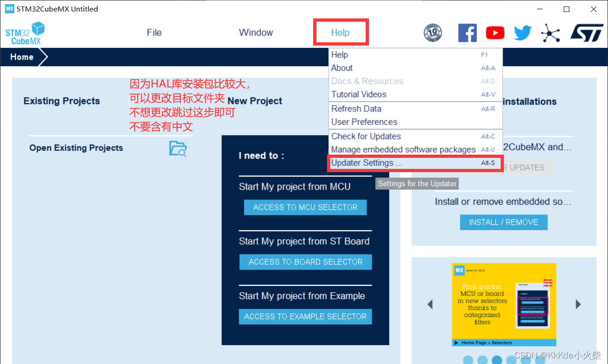Select Refresh Data menu item
The height and width of the screenshot is (364, 608).
(415, 109)
